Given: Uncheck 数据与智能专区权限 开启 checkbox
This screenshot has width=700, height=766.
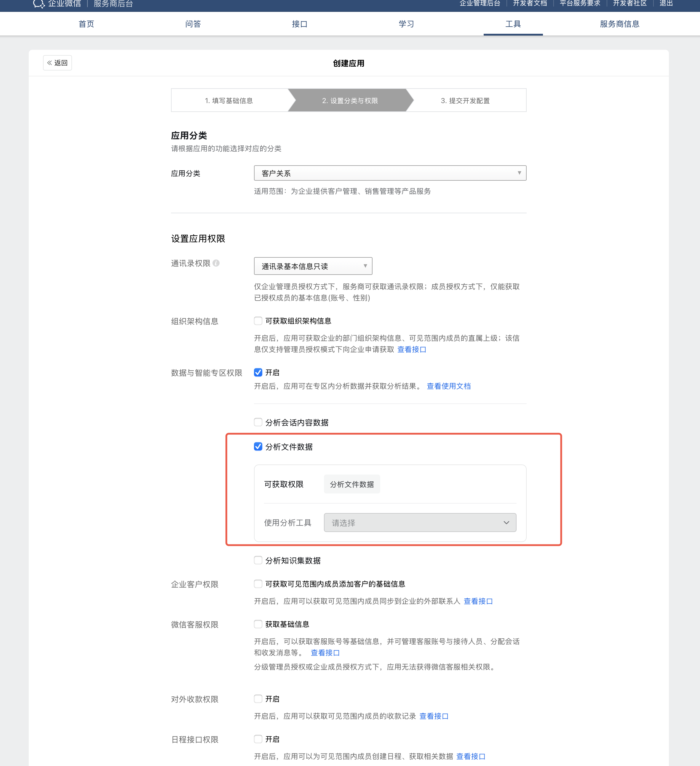Looking at the screenshot, I should coord(258,372).
